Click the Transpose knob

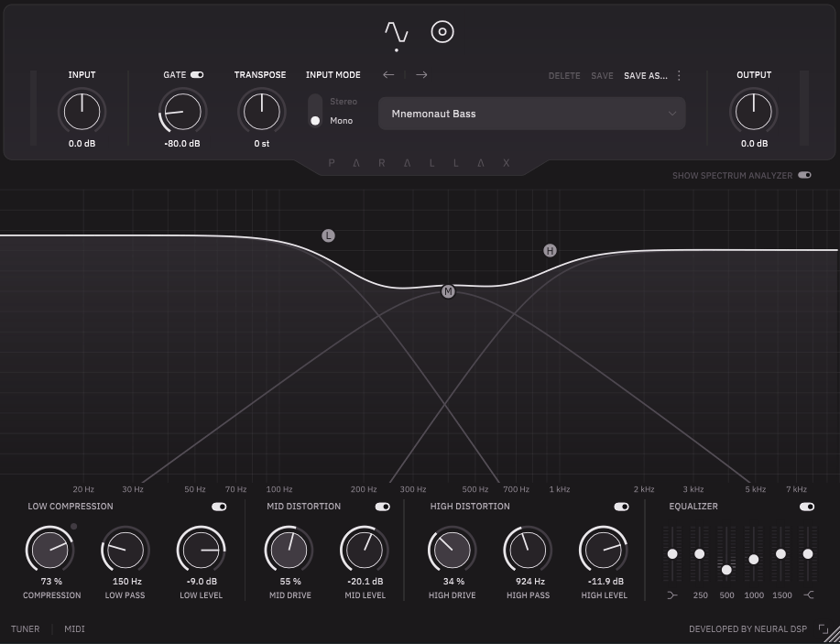click(261, 112)
